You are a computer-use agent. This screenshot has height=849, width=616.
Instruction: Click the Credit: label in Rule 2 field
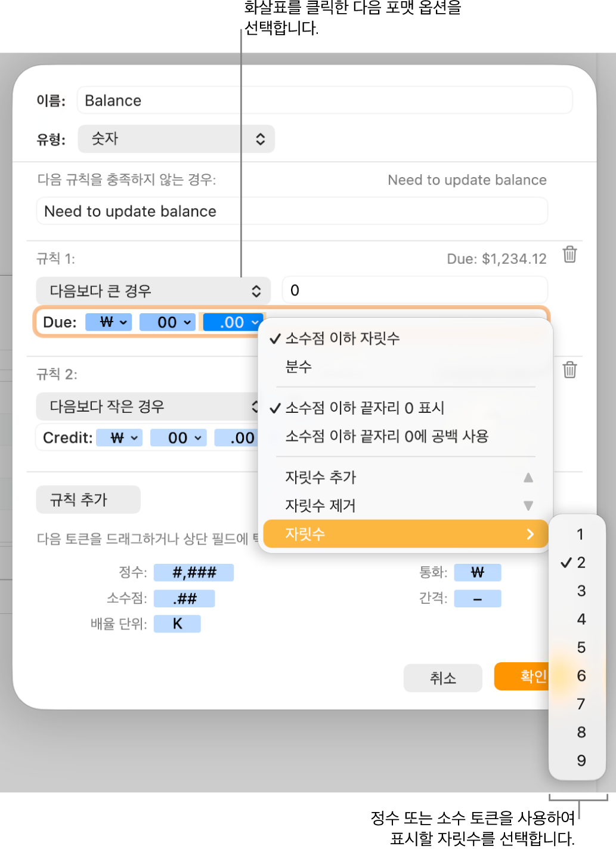(68, 438)
